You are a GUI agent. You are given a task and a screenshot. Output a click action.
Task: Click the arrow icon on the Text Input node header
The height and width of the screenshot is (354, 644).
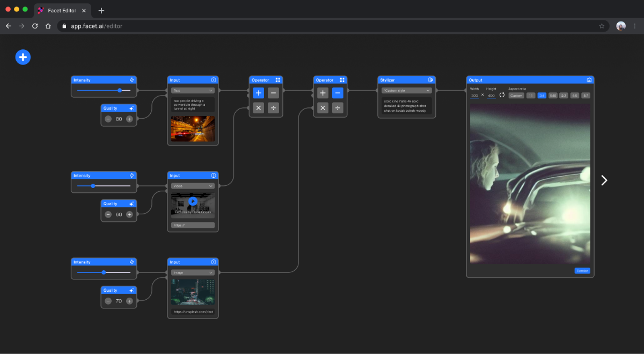tap(214, 80)
